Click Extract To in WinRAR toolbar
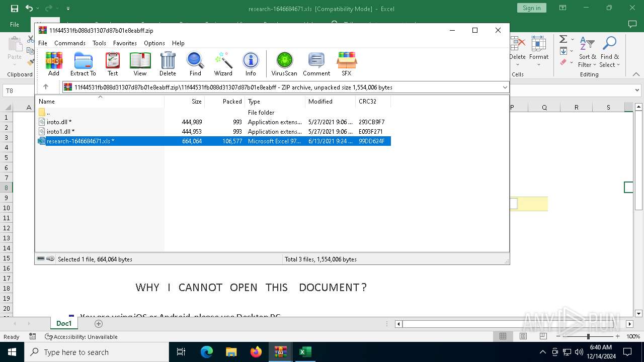This screenshot has height=362, width=644. click(x=83, y=64)
